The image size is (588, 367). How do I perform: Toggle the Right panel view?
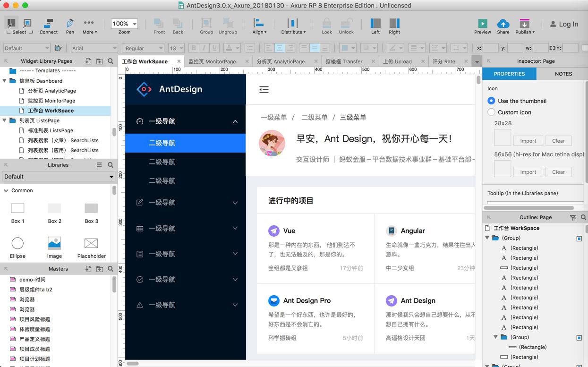[x=394, y=26]
